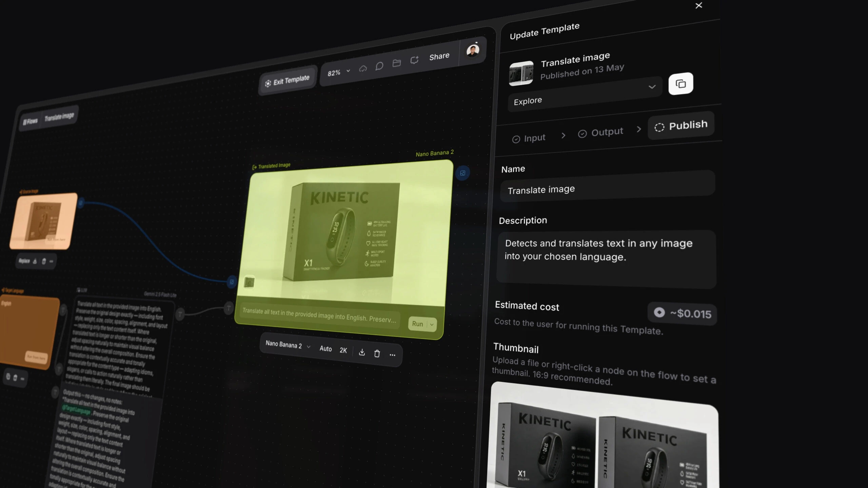Viewport: 868px width, 488px height.
Task: Open the comments speech bubble icon
Action: [x=379, y=66]
